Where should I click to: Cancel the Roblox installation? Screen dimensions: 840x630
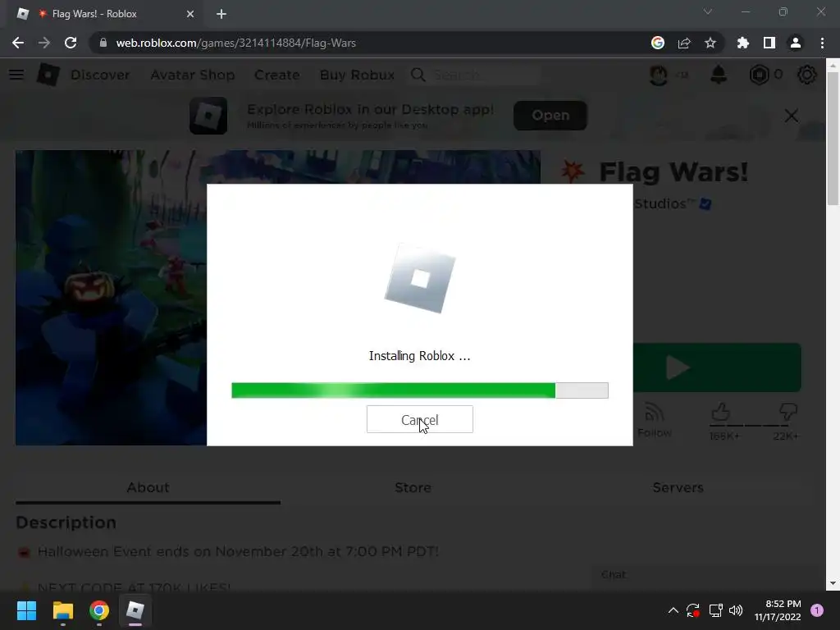[x=419, y=419]
